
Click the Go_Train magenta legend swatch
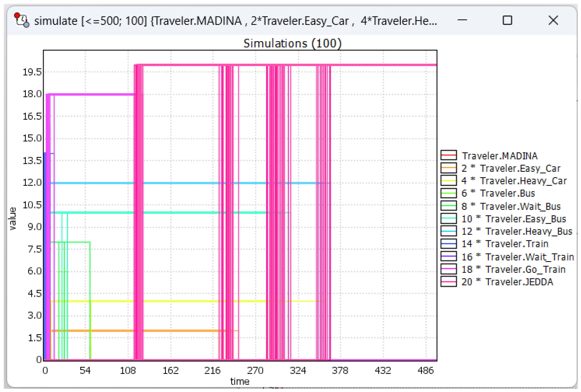point(449,269)
